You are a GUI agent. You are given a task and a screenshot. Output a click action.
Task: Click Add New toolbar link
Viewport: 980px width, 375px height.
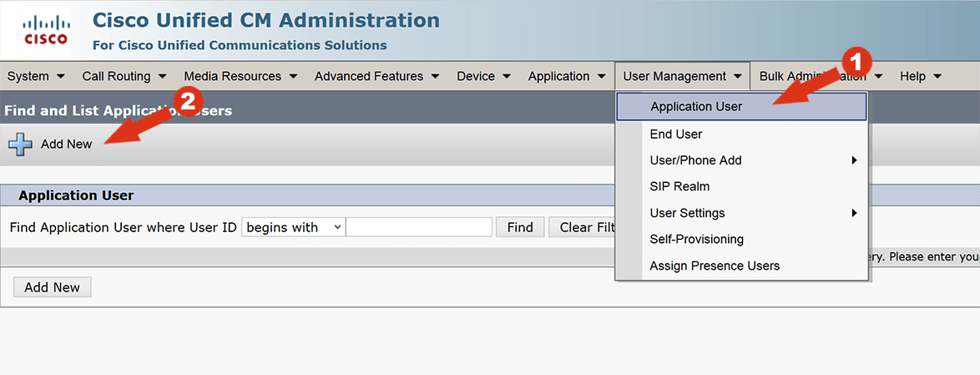tap(66, 144)
